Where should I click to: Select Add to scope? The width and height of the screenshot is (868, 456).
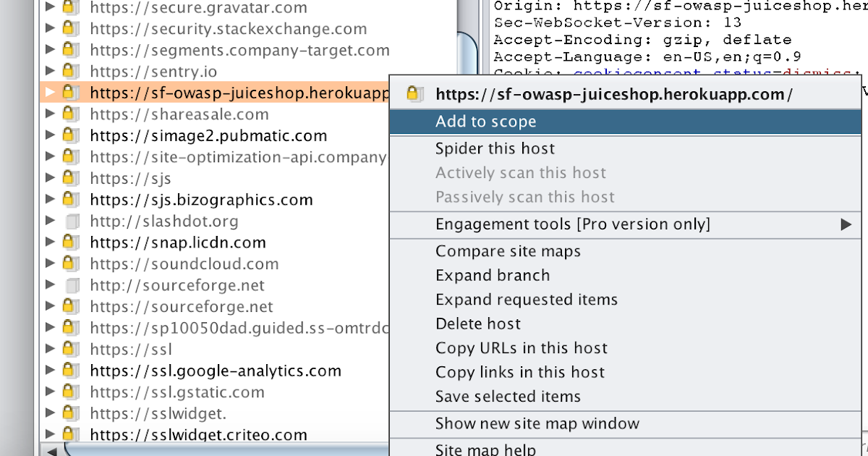[485, 121]
